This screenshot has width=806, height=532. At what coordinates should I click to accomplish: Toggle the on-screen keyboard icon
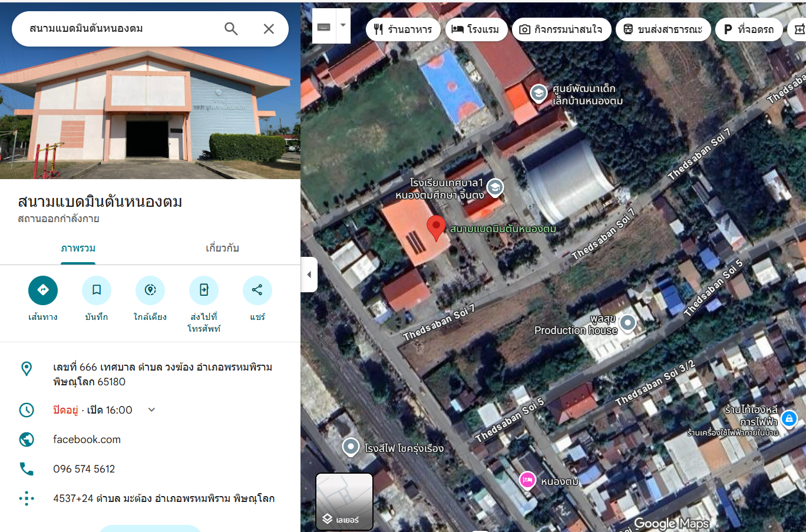[x=324, y=27]
